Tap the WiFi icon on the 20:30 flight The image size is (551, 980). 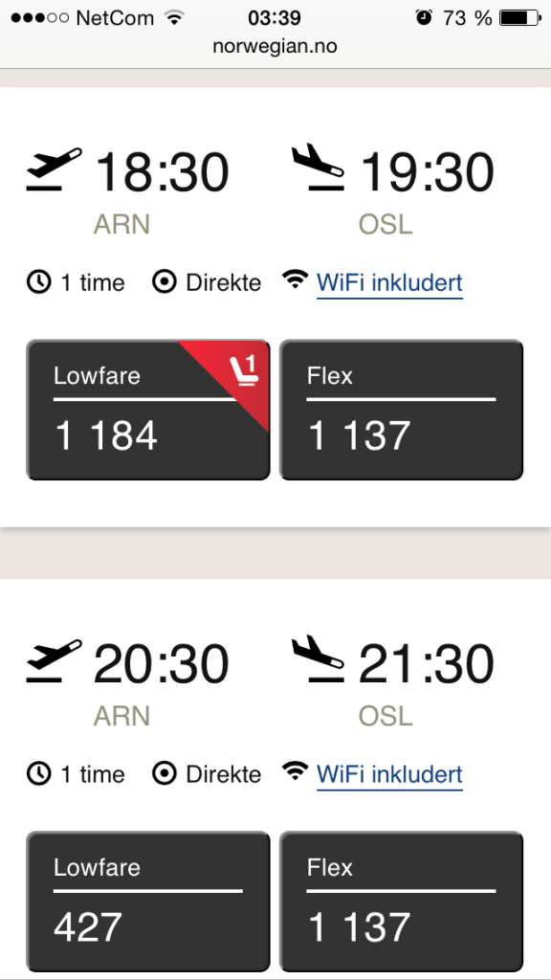click(x=295, y=770)
